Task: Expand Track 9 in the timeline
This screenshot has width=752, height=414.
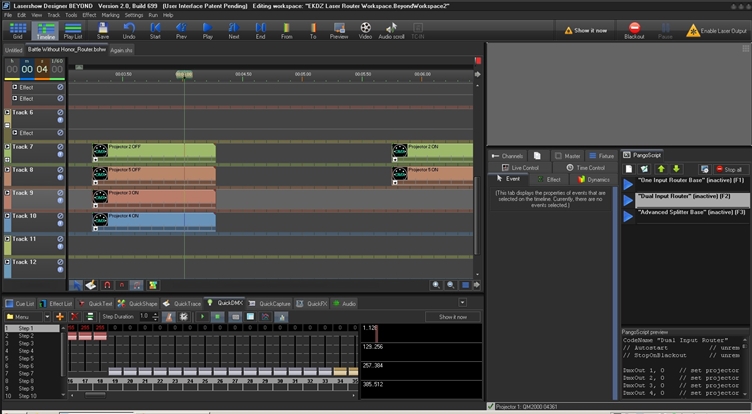Action: [x=8, y=193]
